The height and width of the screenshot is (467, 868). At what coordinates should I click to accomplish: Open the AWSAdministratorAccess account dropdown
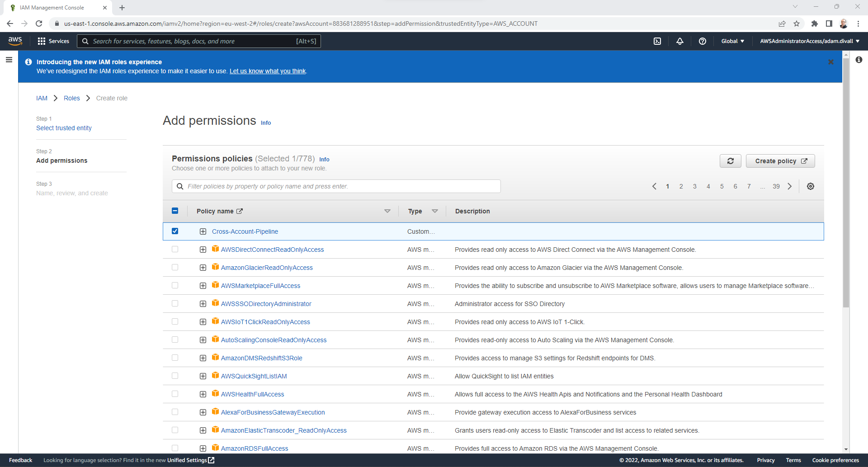tap(810, 41)
